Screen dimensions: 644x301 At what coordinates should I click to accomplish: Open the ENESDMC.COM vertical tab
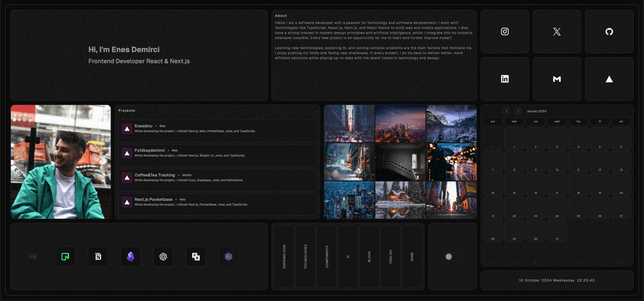284,257
